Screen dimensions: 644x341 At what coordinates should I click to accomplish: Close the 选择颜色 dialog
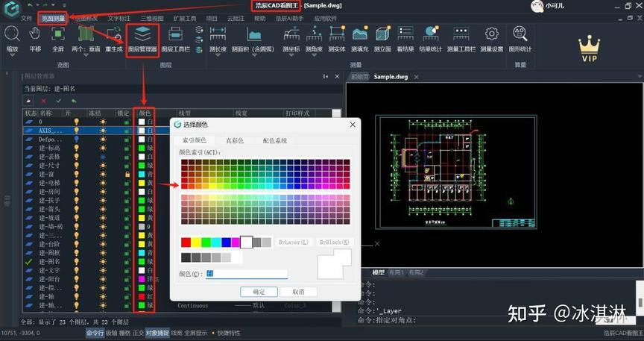click(353, 125)
